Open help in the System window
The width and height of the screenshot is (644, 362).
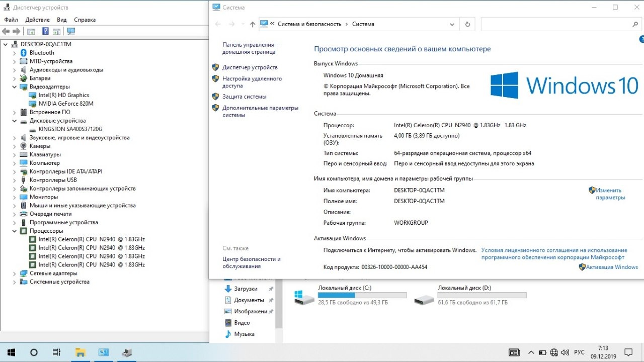pyautogui.click(x=641, y=39)
